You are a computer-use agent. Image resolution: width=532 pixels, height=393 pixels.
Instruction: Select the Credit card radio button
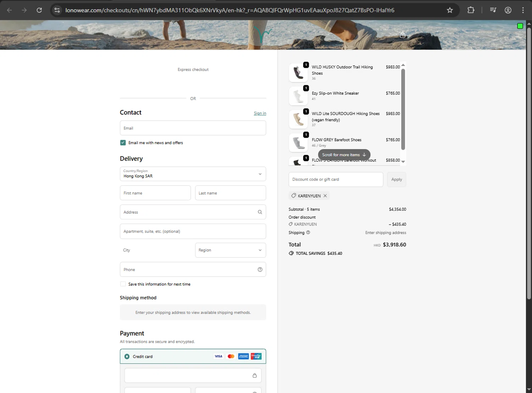127,356
